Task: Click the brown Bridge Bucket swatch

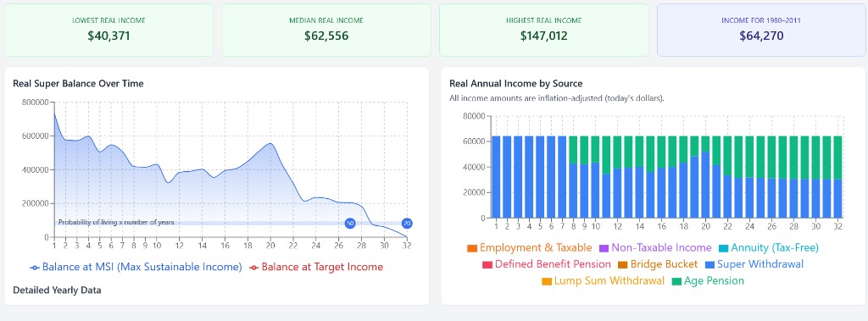Action: (622, 265)
